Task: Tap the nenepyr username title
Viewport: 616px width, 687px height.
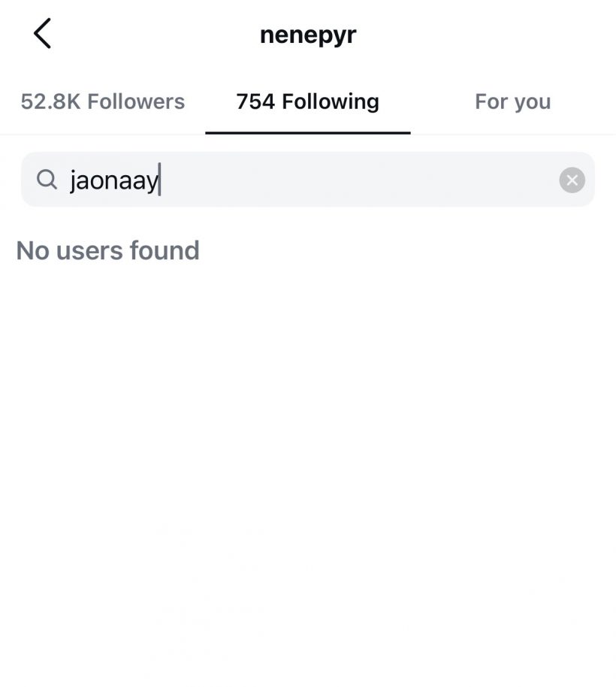Action: [308, 35]
